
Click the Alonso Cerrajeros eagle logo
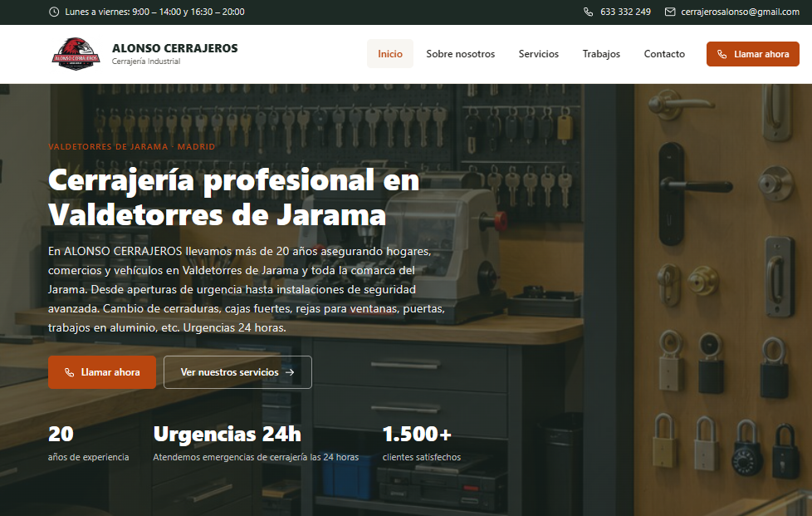[x=76, y=54]
